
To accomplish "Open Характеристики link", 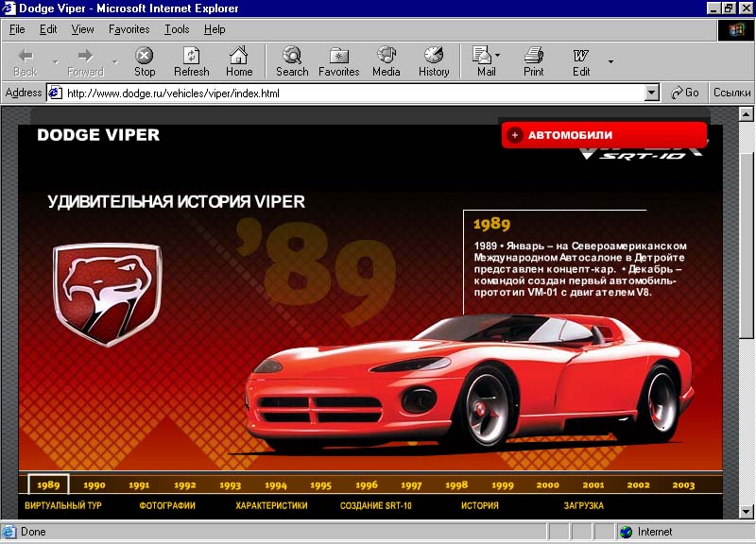I will 271,505.
